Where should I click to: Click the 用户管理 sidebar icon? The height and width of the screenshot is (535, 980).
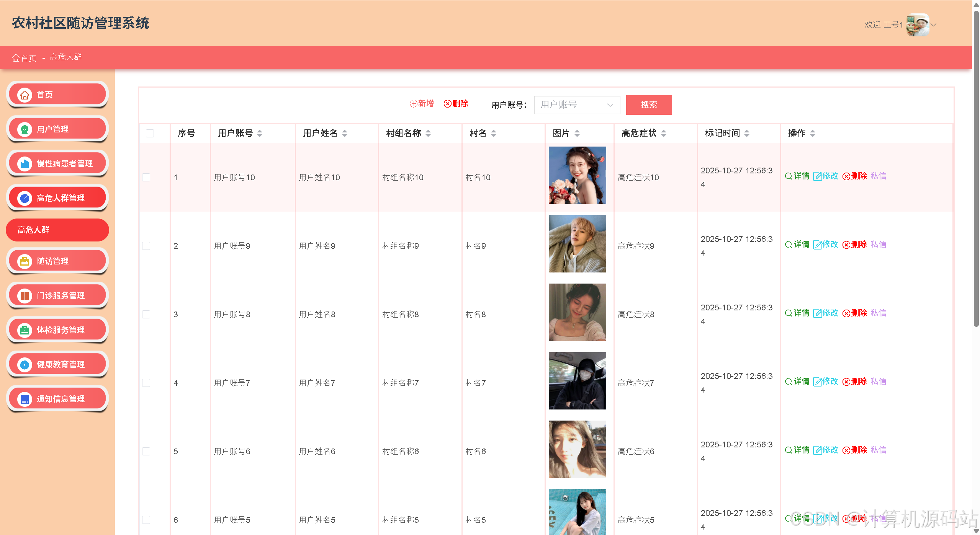tap(25, 129)
